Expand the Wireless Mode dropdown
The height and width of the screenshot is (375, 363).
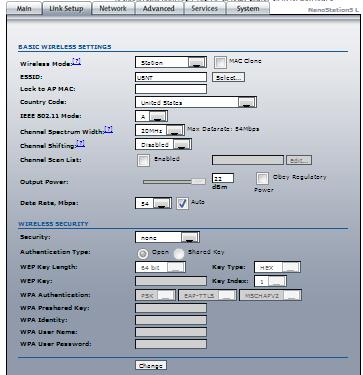point(171,62)
